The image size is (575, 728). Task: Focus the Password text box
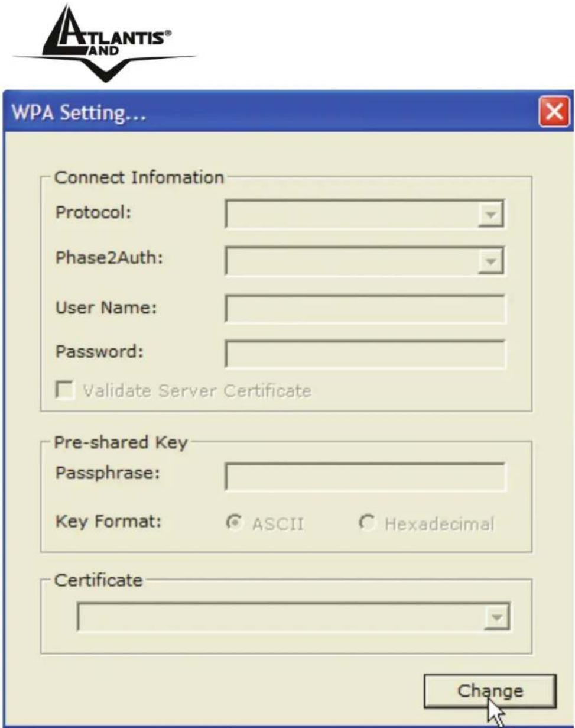365,354
